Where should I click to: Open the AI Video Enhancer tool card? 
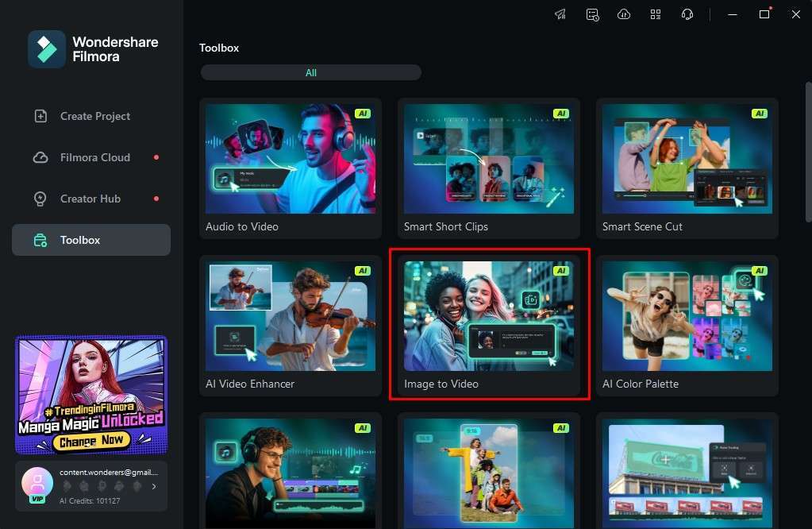(x=291, y=326)
